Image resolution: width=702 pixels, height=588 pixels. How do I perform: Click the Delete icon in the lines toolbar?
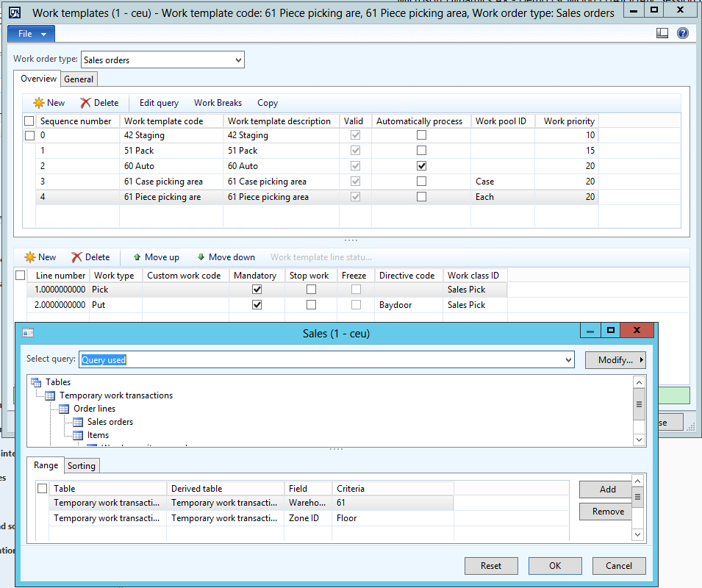coord(77,257)
